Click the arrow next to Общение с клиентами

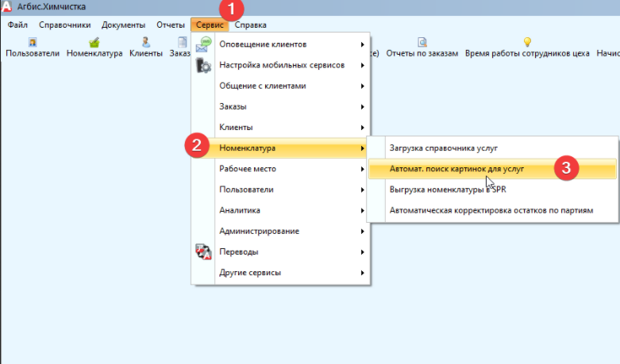(x=362, y=86)
